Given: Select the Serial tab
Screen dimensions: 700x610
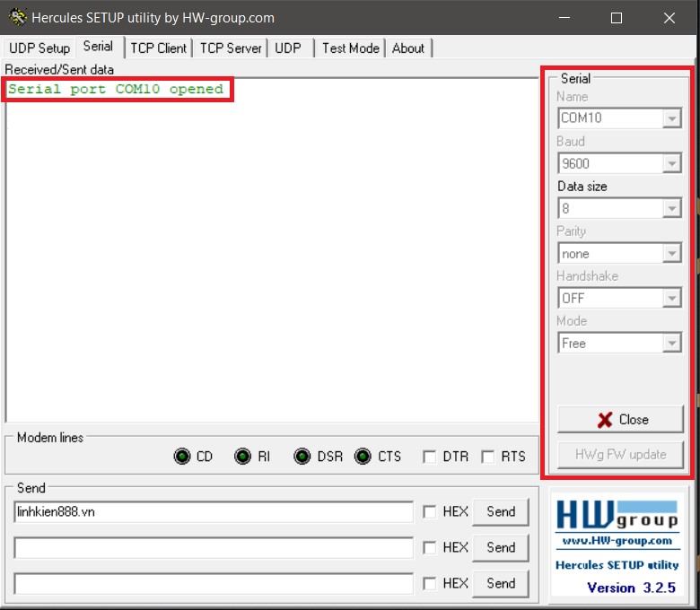Looking at the screenshot, I should pyautogui.click(x=98, y=47).
